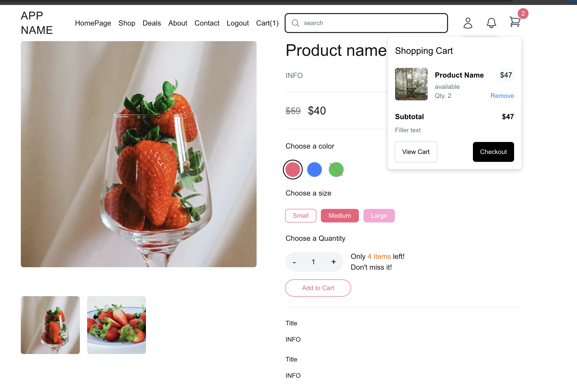Image resolution: width=577 pixels, height=392 pixels.
Task: Navigate to the Contact page link
Action: (207, 23)
